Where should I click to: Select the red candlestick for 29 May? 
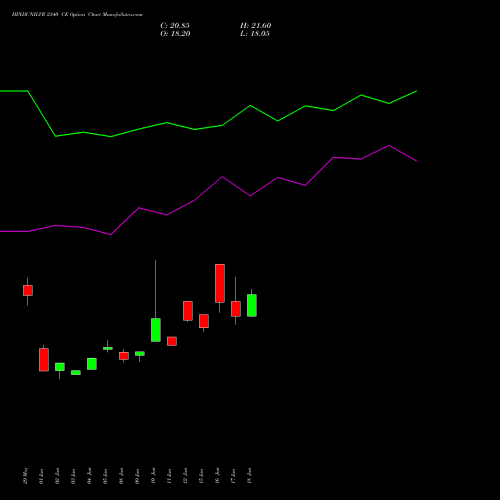(28, 290)
